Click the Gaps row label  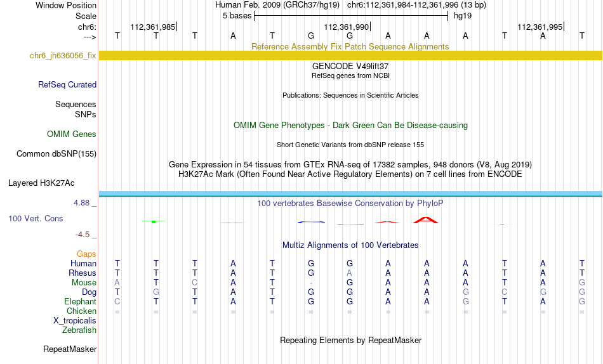(x=86, y=254)
